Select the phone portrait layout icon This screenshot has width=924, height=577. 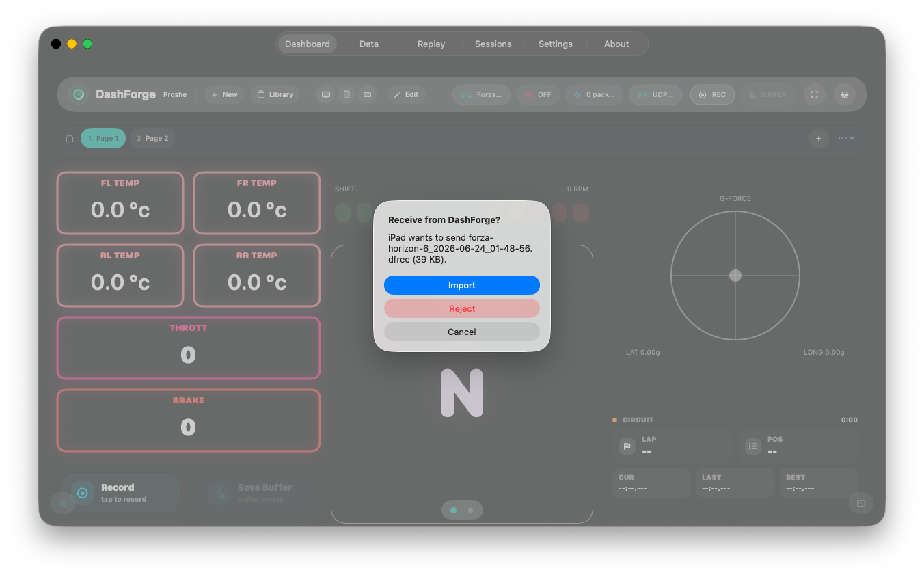[x=346, y=94]
